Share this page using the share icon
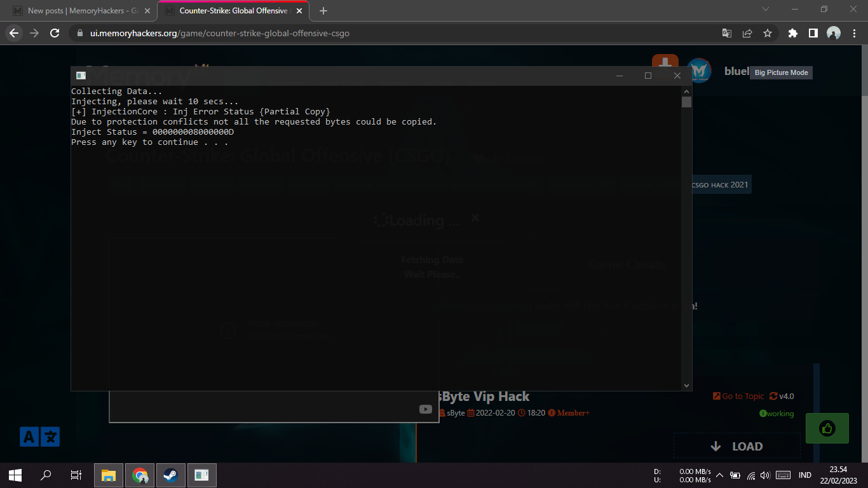Image resolution: width=868 pixels, height=488 pixels. pos(747,33)
